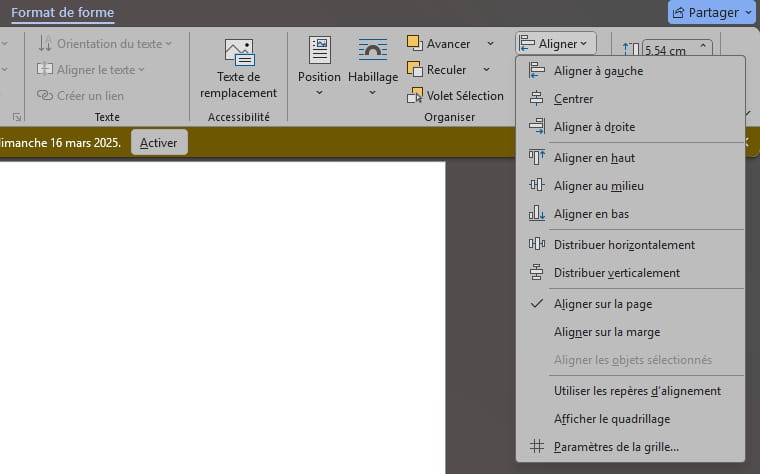Image resolution: width=760 pixels, height=474 pixels.
Task: Expand the Reculer dropdown arrow
Action: point(486,70)
